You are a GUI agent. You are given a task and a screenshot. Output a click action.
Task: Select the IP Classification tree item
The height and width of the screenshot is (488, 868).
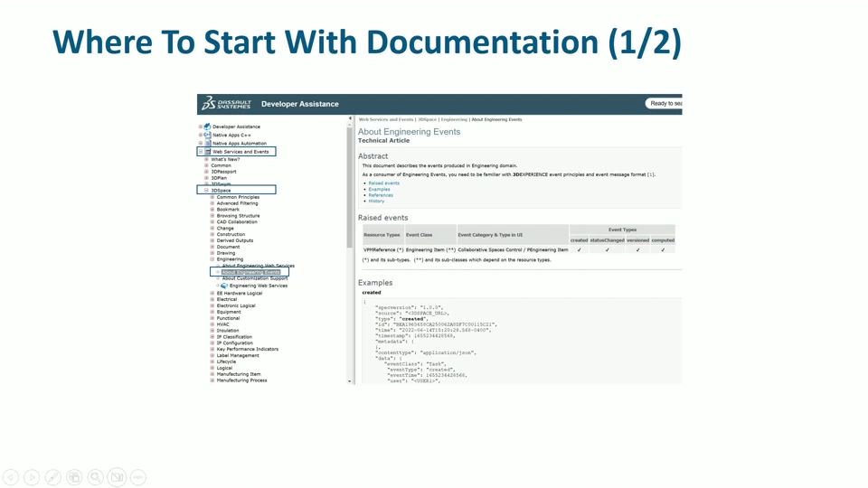pyautogui.click(x=234, y=337)
